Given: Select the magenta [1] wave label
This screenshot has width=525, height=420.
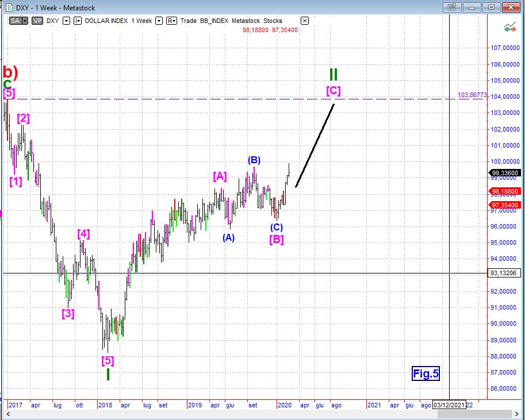Looking at the screenshot, I should tap(16, 182).
